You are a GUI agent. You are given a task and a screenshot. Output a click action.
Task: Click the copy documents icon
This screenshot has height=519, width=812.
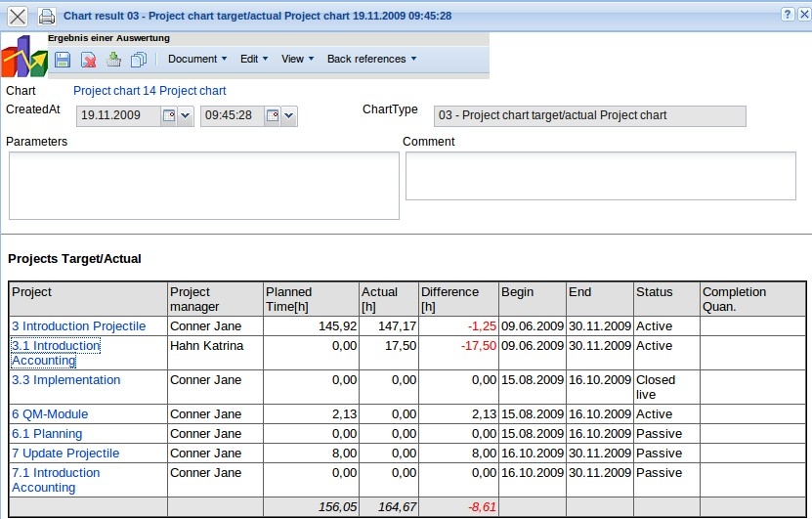click(139, 60)
